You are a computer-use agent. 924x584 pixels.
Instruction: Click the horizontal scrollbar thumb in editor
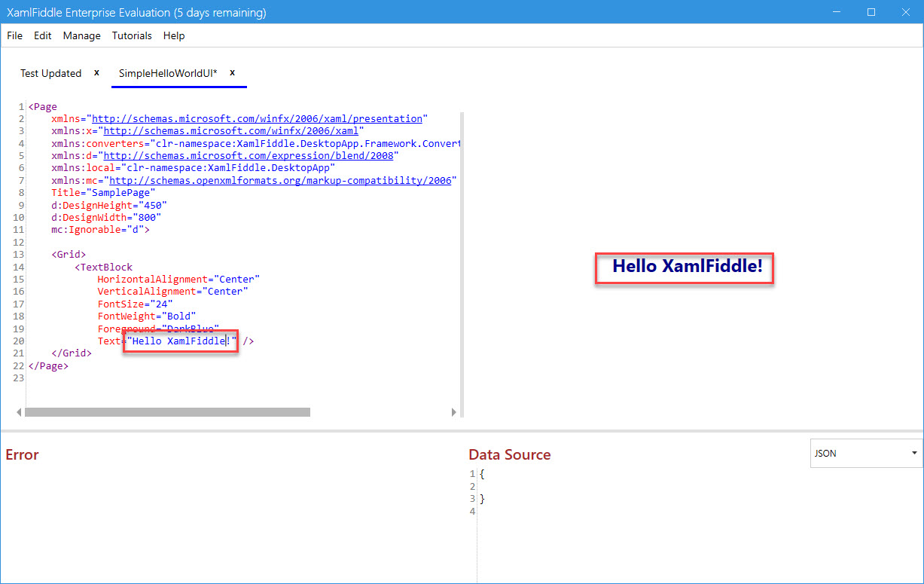(167, 412)
